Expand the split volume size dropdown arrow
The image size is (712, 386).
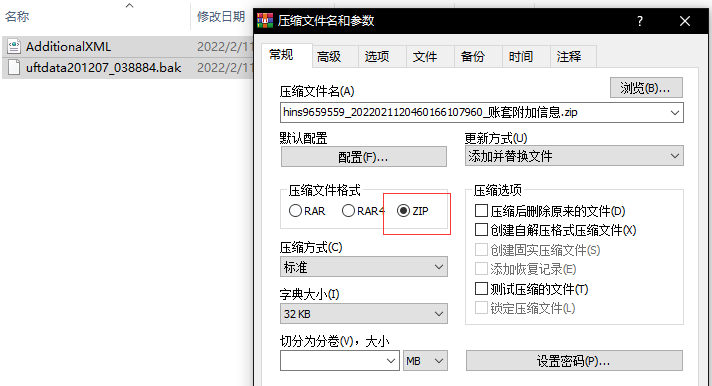[x=391, y=361]
